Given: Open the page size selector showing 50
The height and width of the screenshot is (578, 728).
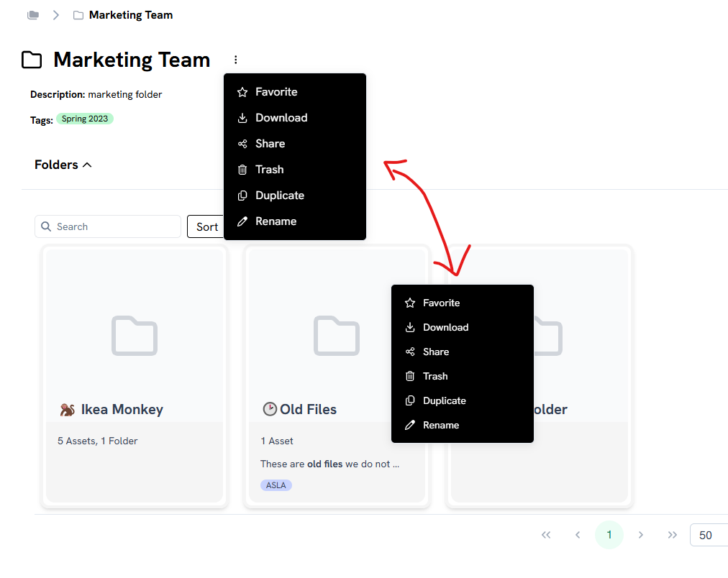Looking at the screenshot, I should pyautogui.click(x=708, y=535).
